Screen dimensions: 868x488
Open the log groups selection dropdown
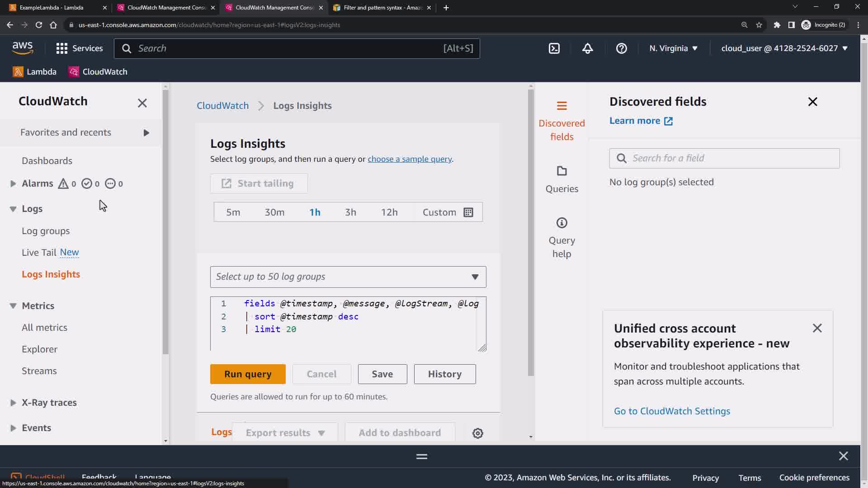pos(348,277)
